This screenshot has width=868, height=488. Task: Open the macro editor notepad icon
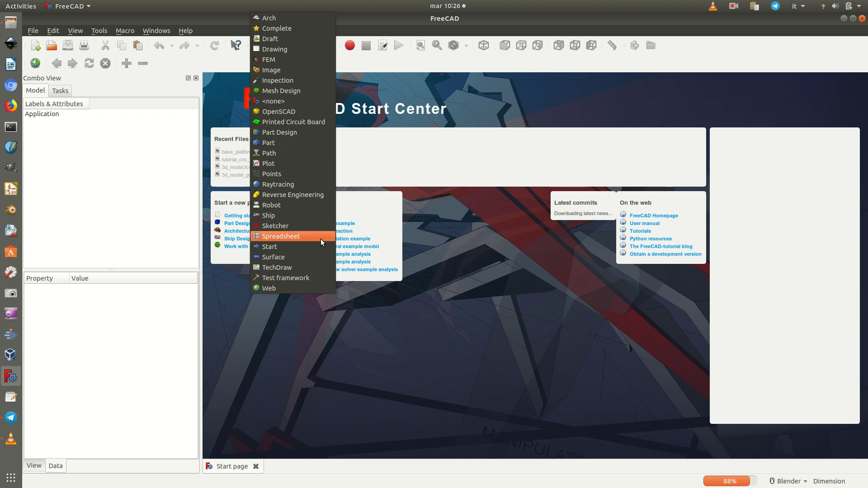click(382, 45)
